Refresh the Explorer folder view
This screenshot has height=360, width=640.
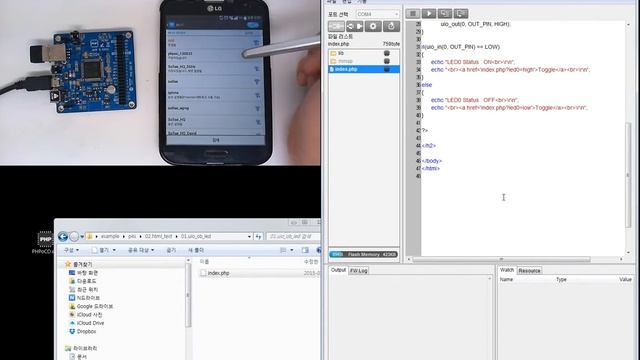tap(258, 236)
